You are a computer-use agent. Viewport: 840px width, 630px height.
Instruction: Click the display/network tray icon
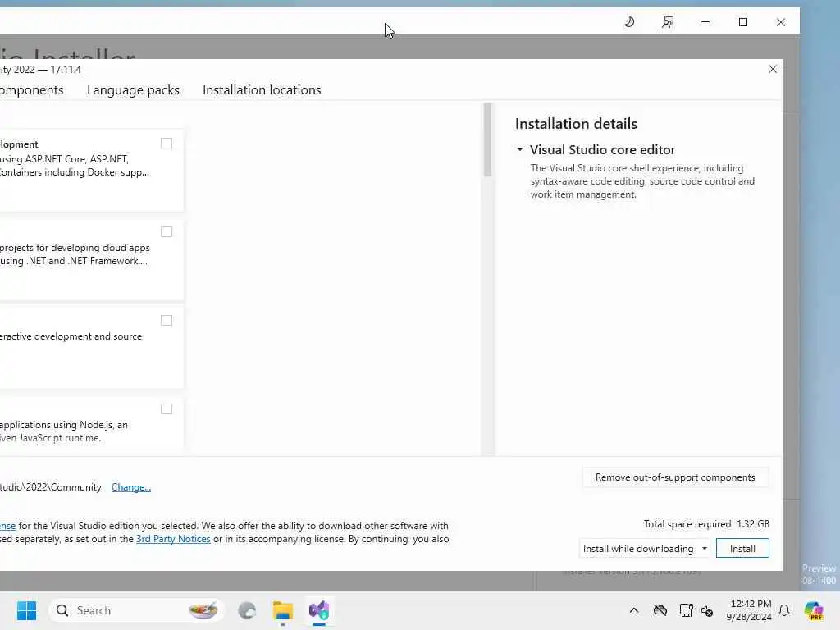[x=686, y=610]
